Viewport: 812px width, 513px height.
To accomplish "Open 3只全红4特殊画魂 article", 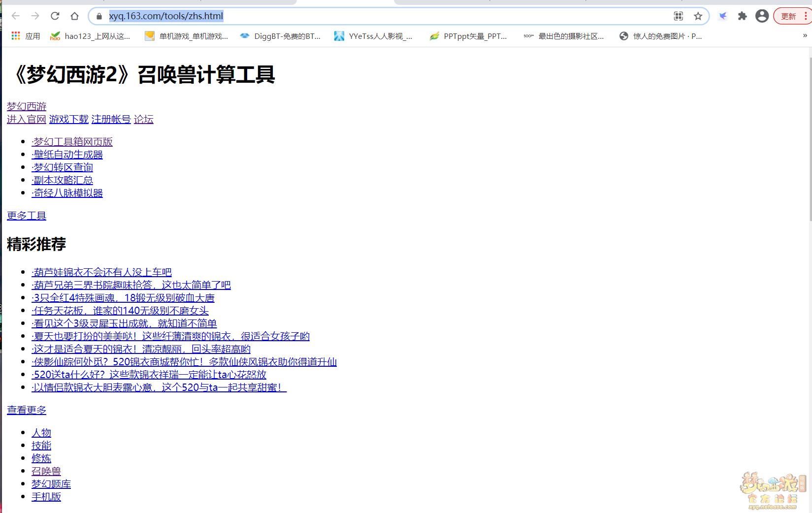I will 123,298.
